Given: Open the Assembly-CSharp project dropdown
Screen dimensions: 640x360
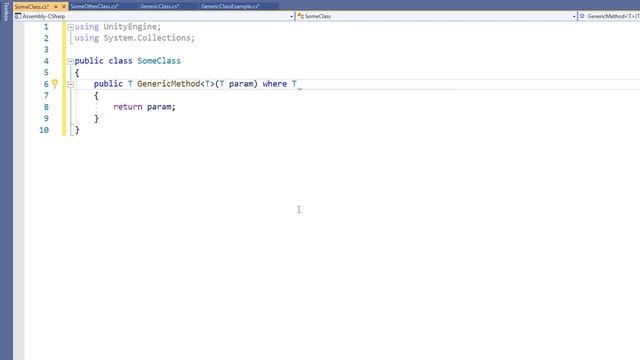Looking at the screenshot, I should [291, 16].
